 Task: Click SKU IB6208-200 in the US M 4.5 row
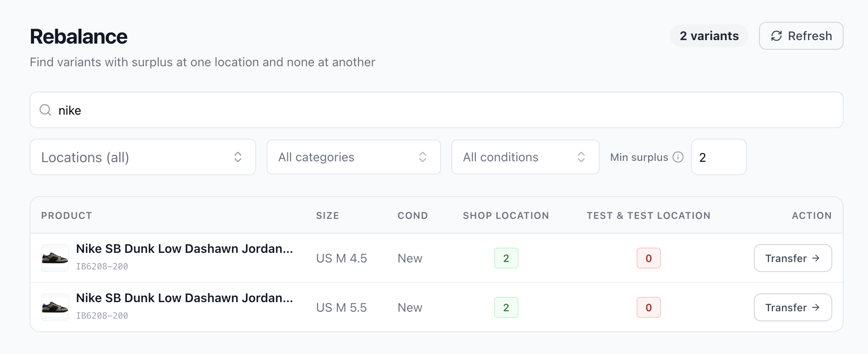click(102, 266)
